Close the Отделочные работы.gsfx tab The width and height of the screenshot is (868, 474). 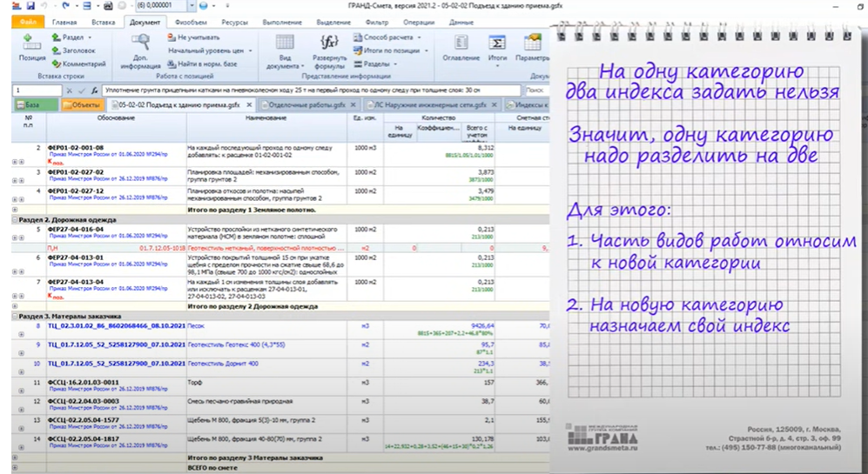(x=353, y=104)
